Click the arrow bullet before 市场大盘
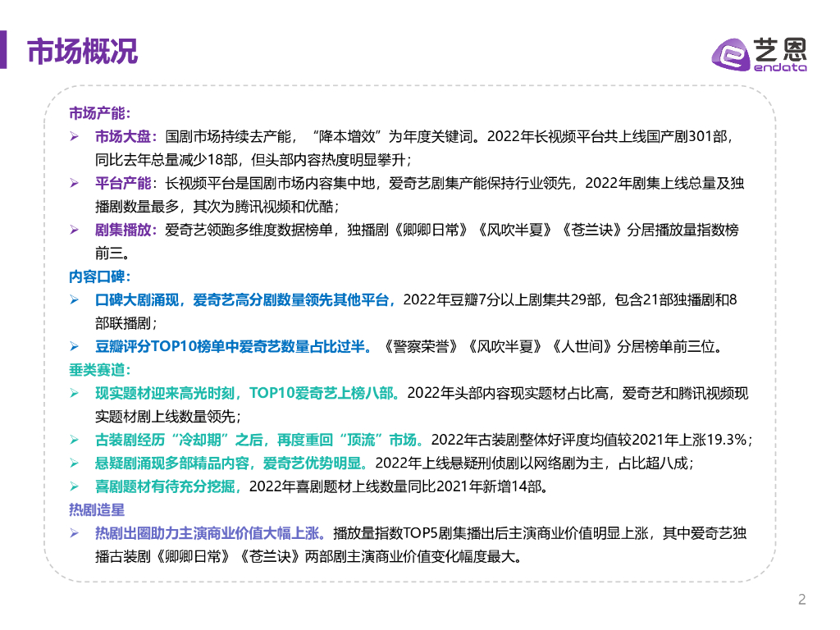This screenshot has height=630, width=840. [75, 137]
